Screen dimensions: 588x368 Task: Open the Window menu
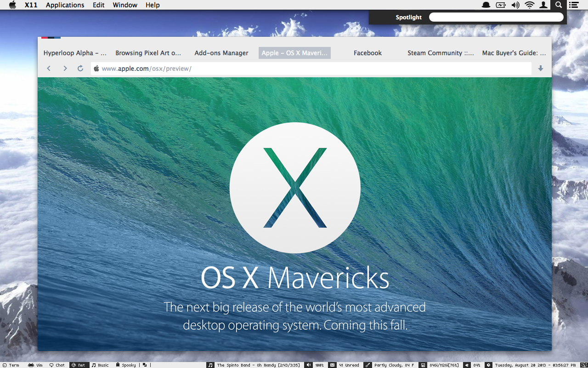[x=125, y=5]
